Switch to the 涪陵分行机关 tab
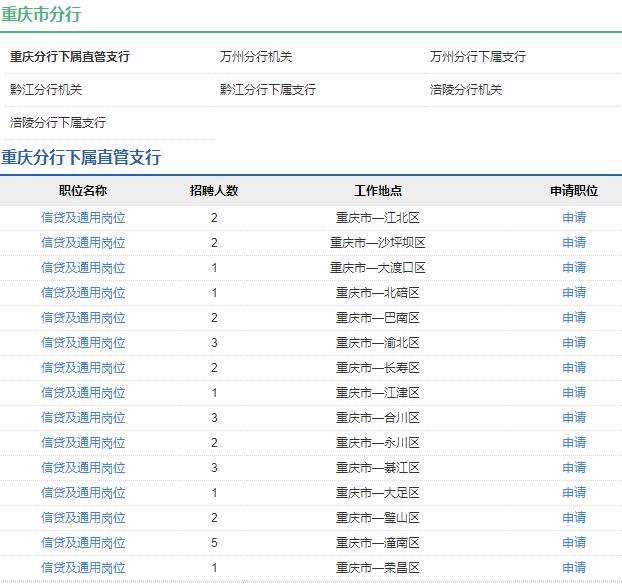The height and width of the screenshot is (586, 622). (x=466, y=90)
